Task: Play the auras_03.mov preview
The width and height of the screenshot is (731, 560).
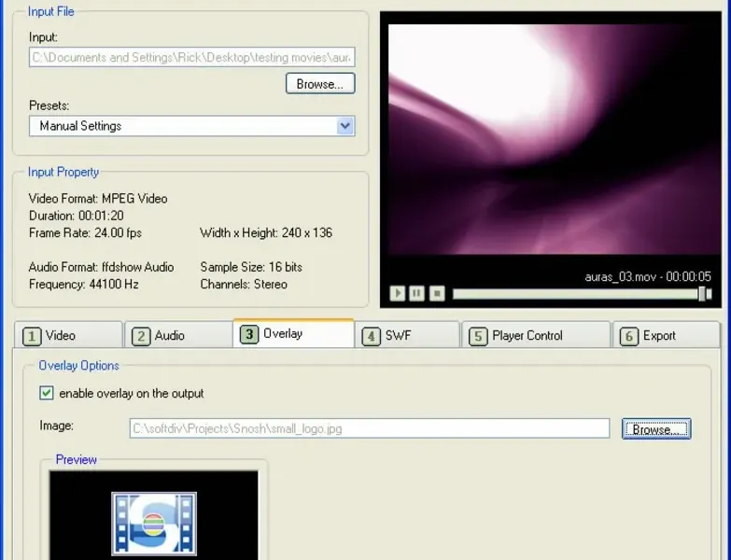Action: tap(397, 293)
